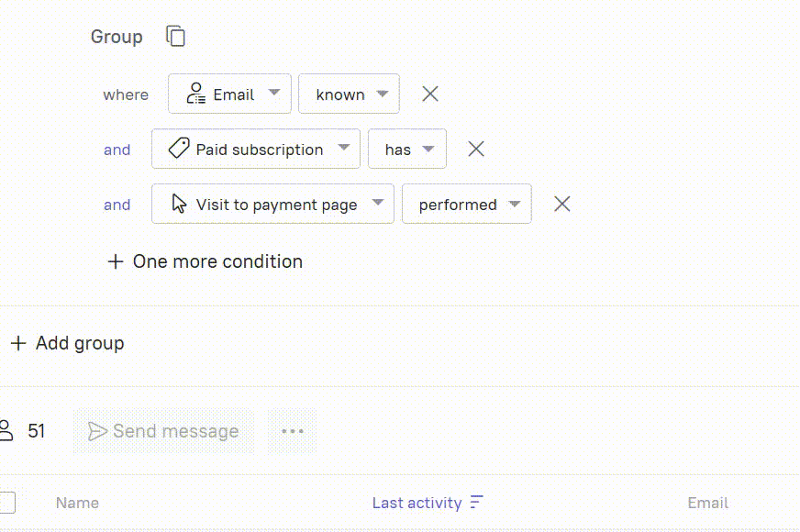Sort by the Name column header
The width and height of the screenshot is (800, 532).
[x=78, y=503]
